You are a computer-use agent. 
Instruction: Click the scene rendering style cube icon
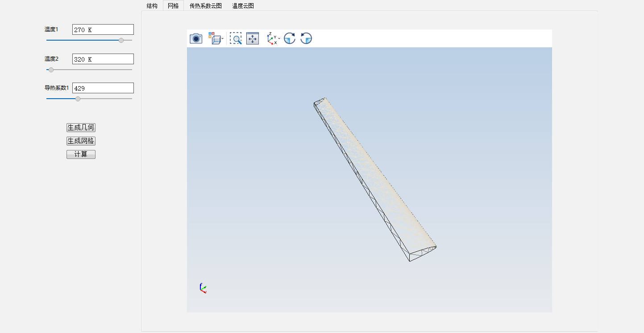214,39
